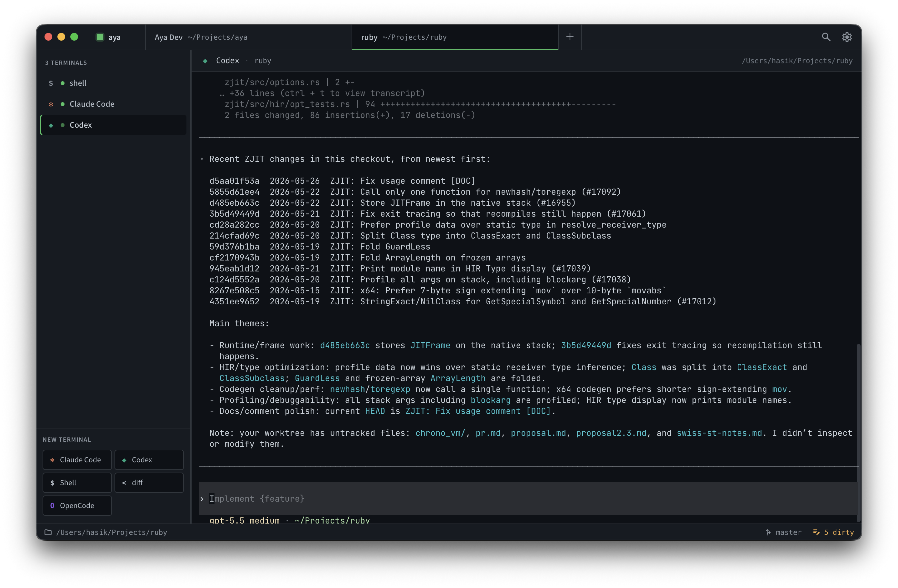Click the master branch indicator
This screenshot has width=898, height=588.
coord(783,532)
